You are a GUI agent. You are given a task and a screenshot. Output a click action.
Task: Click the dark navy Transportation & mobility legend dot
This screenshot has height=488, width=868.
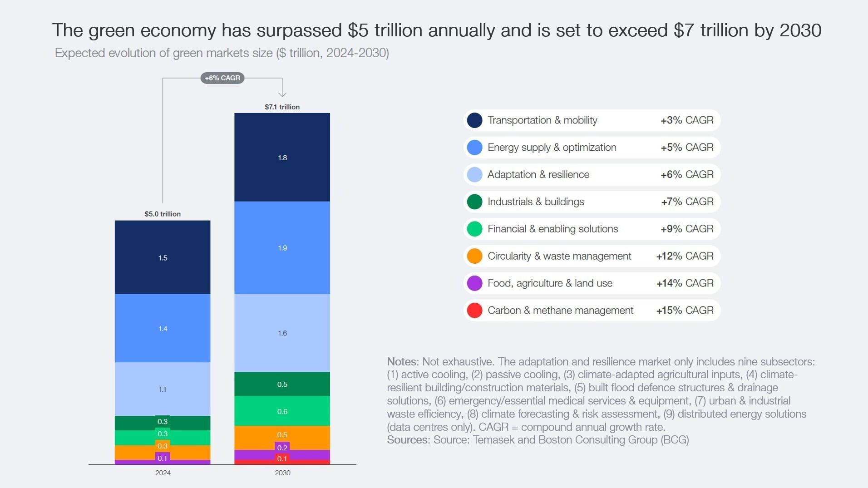coord(474,120)
